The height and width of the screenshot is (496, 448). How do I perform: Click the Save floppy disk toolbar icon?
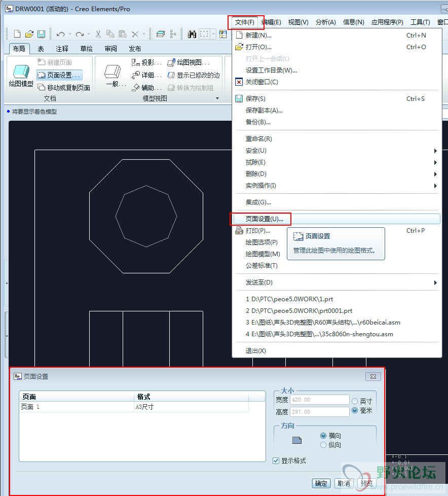[42, 34]
